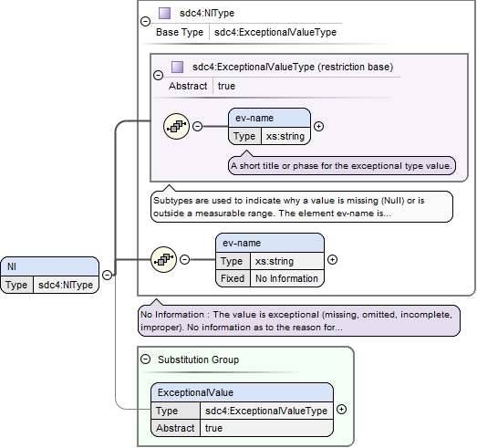The height and width of the screenshot is (448, 477).
Task: Select the ExceptionalValue element in Substitution Group
Action: (x=243, y=410)
